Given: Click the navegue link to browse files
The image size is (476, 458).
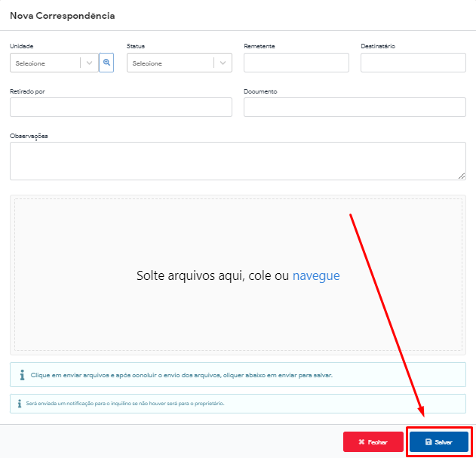Looking at the screenshot, I should coord(316,275).
